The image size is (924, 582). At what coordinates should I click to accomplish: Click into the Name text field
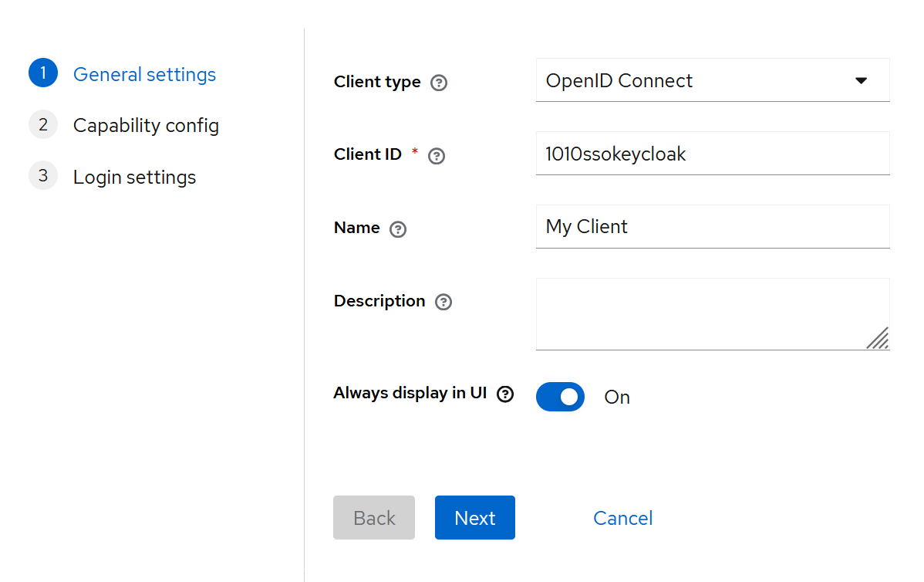point(711,227)
